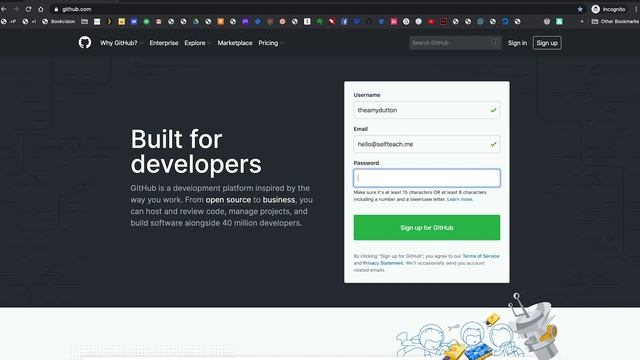Expand the Why GitHub? menu

coord(121,43)
